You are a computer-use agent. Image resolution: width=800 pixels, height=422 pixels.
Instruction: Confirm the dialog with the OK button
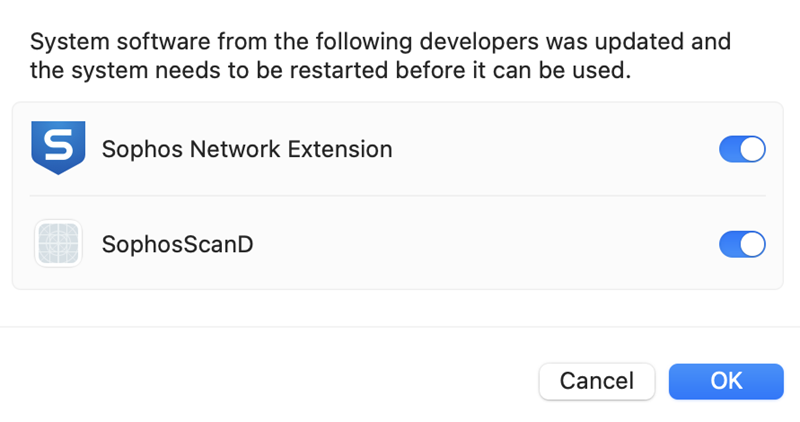[x=726, y=381]
